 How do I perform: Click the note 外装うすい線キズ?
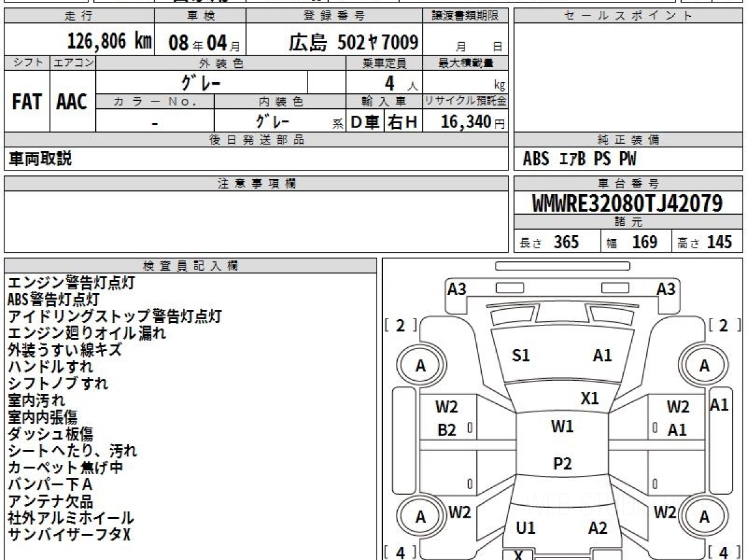[x=65, y=350]
